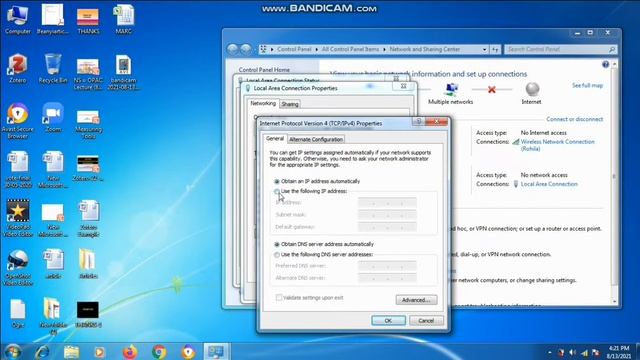Viewport: 640px width, 360px height.
Task: Open Control Panel help question-mark icon
Action: [605, 64]
